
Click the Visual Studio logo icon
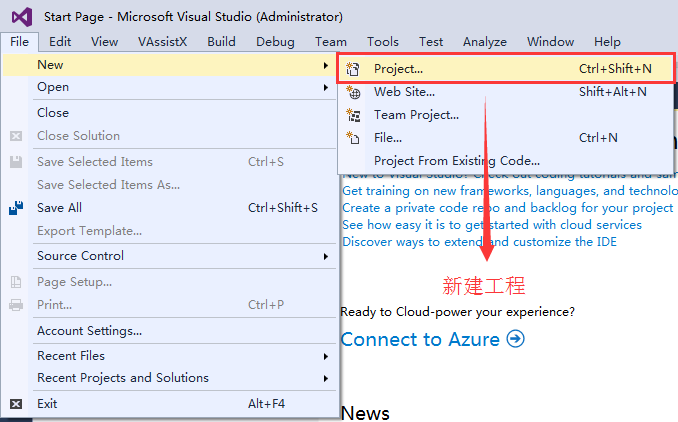coord(22,17)
